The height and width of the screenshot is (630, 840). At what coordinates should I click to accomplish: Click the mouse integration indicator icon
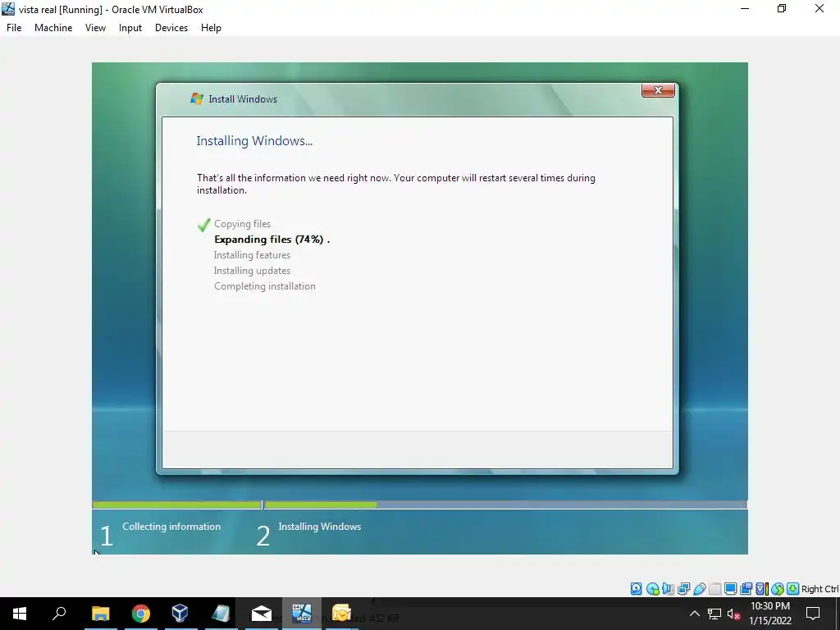(778, 589)
